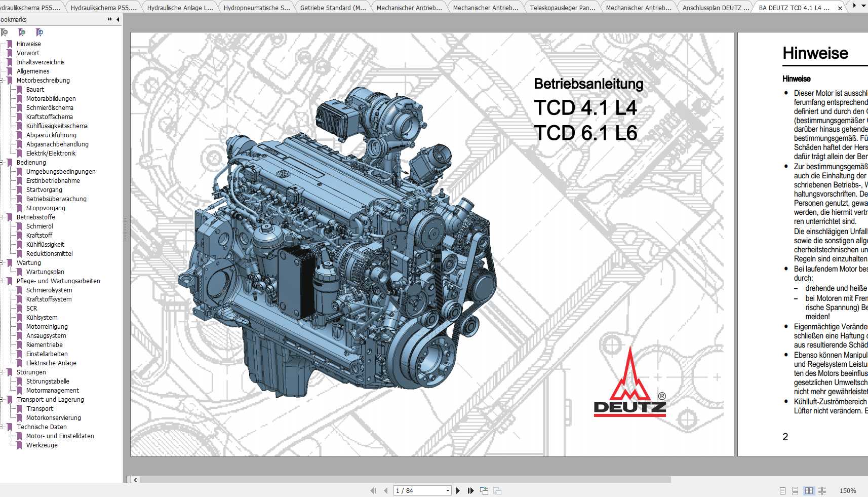
Task: Switch to single page view
Action: pyautogui.click(x=782, y=490)
